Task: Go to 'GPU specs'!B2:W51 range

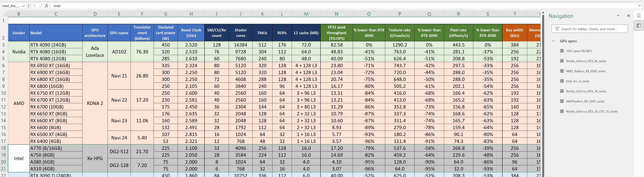Action: (579, 51)
